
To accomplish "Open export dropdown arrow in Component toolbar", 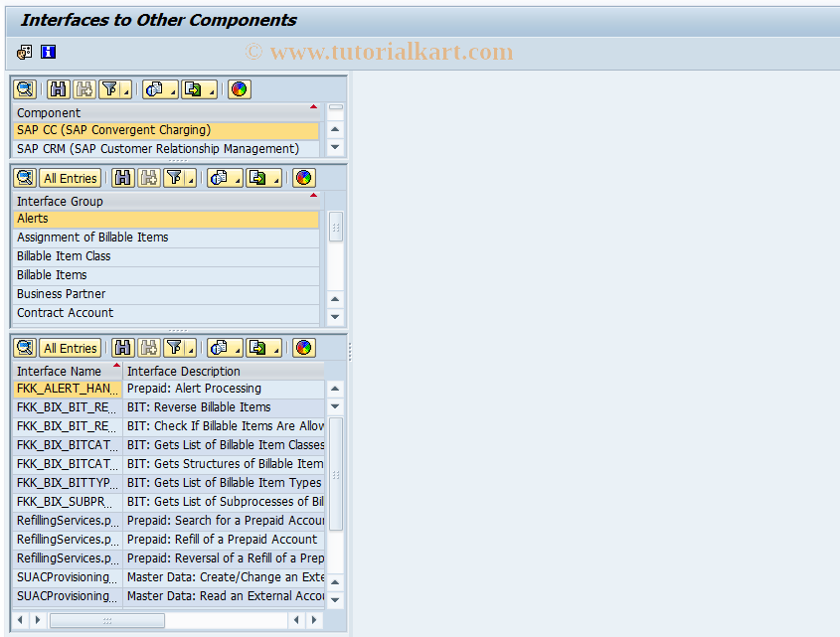I will [212, 88].
